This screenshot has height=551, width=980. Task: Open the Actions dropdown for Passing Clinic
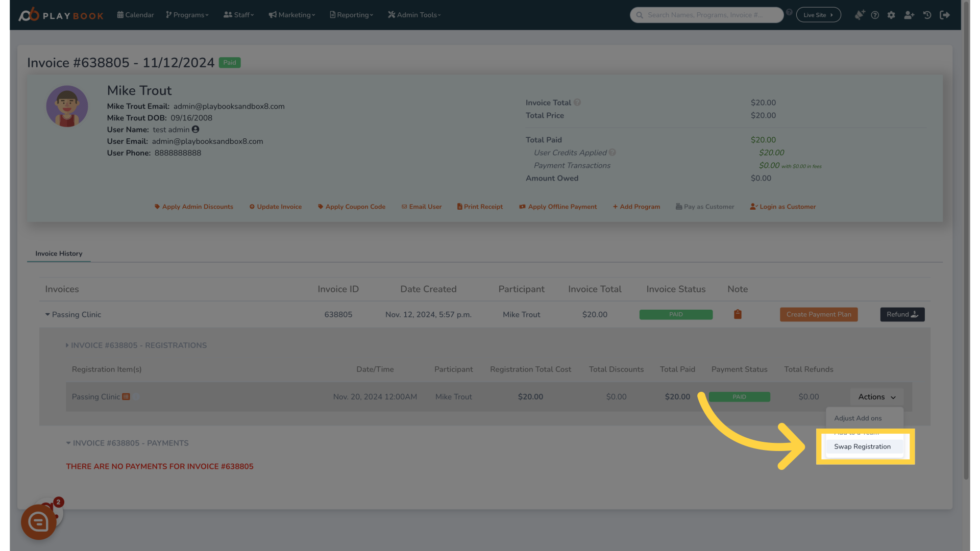875,396
